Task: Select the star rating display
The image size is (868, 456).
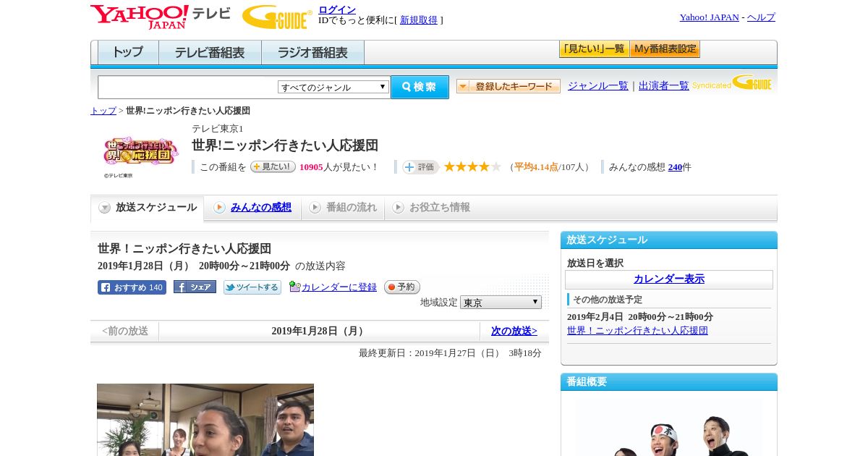Action: point(472,166)
